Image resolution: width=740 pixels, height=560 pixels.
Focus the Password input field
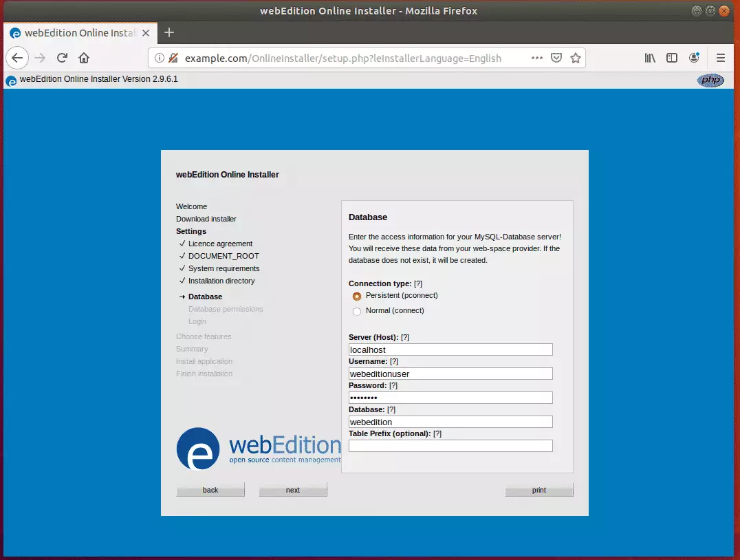[450, 398]
